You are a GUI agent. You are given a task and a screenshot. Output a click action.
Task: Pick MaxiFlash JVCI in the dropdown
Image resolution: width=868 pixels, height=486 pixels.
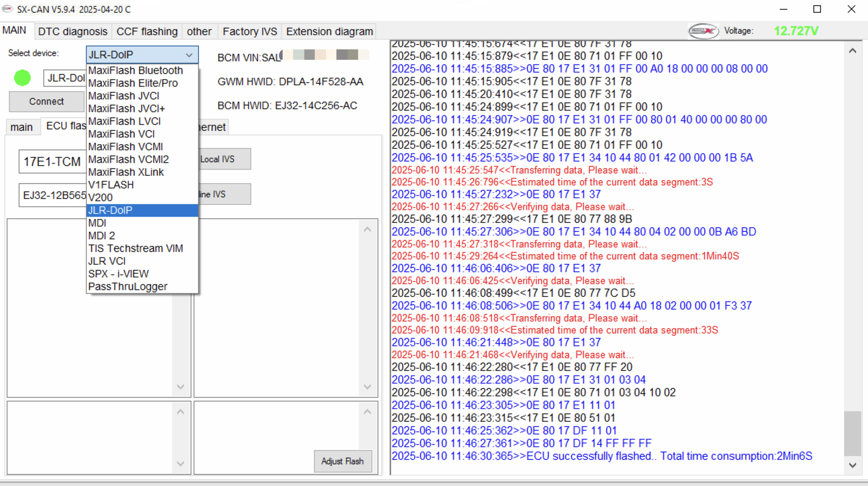click(x=142, y=96)
